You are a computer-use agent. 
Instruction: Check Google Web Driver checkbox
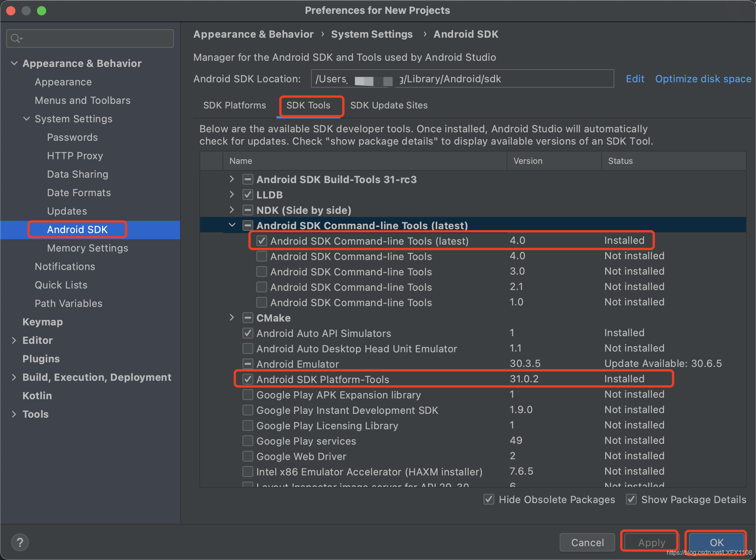[248, 457]
